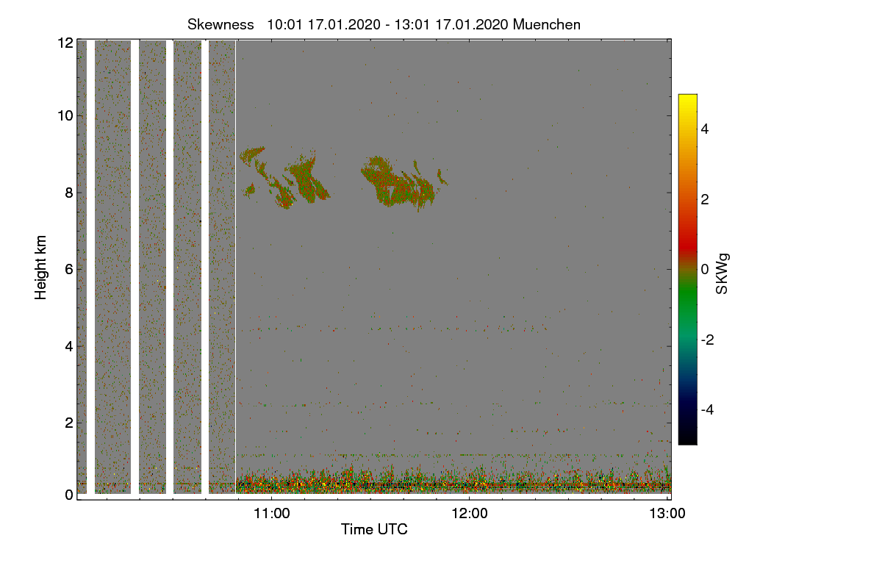Click the height tick label 10
The width and height of the screenshot is (882, 588).
click(x=65, y=115)
